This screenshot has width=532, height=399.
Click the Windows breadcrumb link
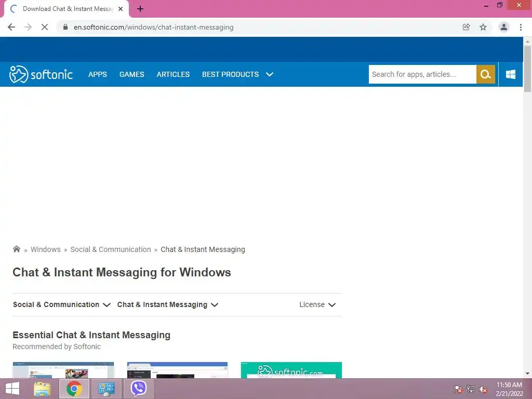pos(46,249)
